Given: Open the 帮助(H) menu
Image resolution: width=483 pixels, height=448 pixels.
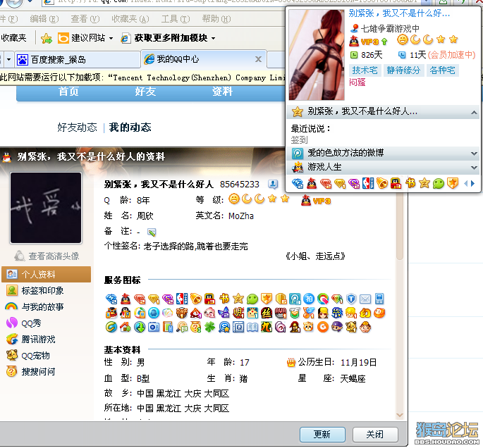Looking at the screenshot, I should [x=216, y=19].
